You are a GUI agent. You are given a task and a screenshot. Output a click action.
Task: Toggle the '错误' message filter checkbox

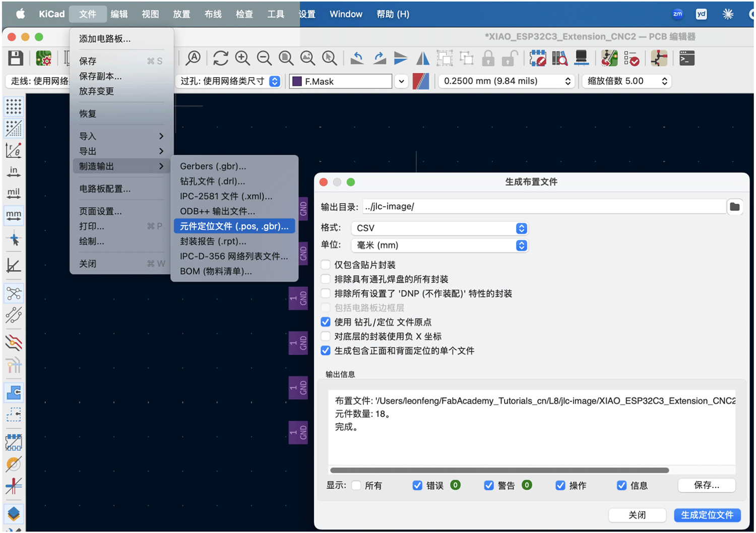[x=417, y=485]
